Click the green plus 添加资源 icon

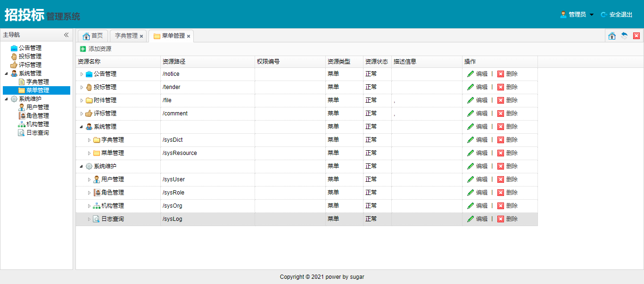pos(83,49)
